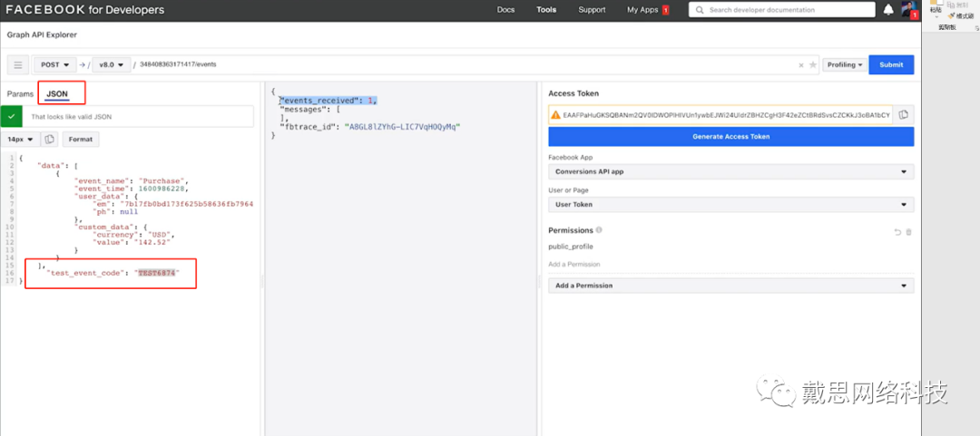This screenshot has height=436, width=980.
Task: Copy the JSON body next to Format
Action: 50,140
